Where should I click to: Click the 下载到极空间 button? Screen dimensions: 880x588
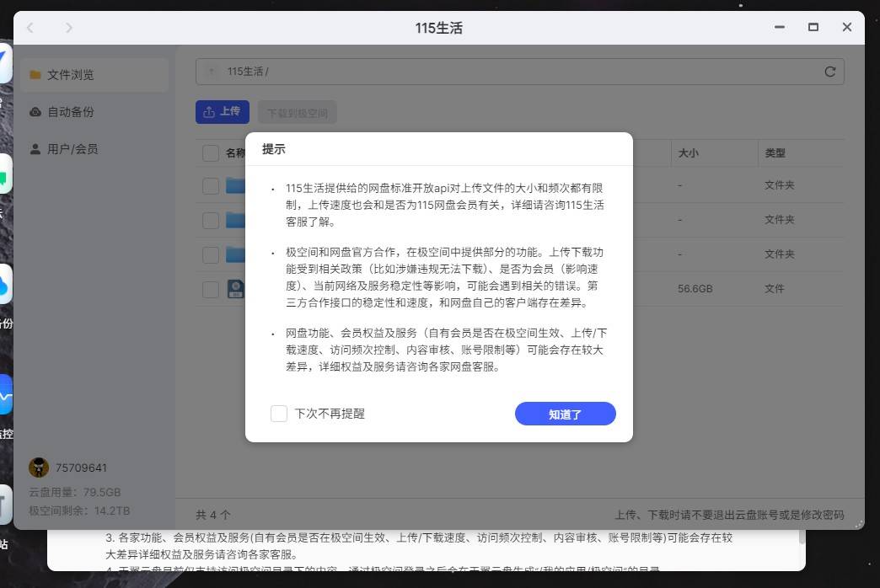pos(297,113)
